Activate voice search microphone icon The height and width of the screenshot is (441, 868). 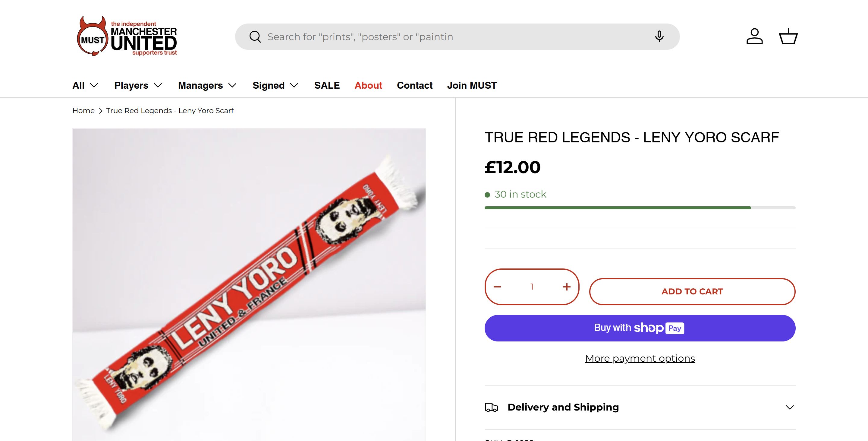click(659, 36)
